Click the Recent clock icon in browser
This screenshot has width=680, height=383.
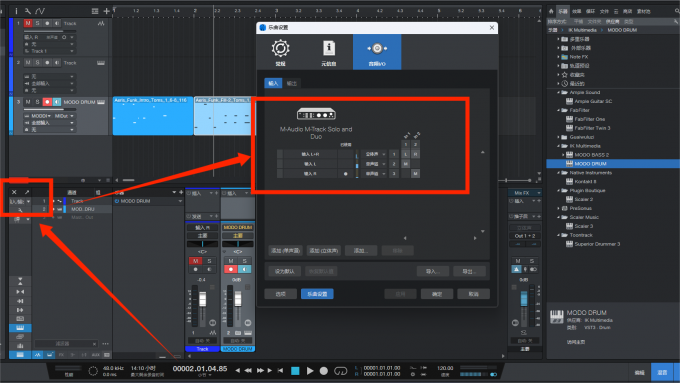click(x=565, y=84)
